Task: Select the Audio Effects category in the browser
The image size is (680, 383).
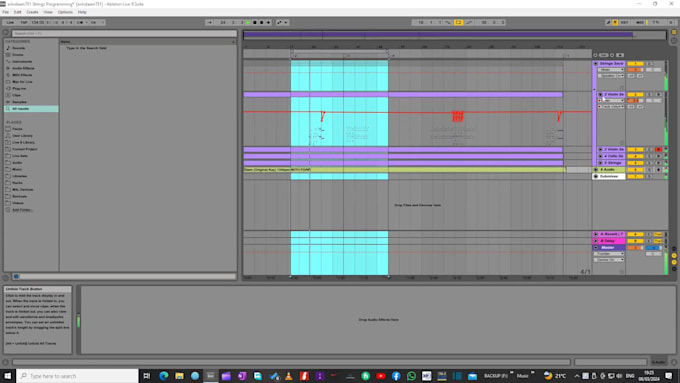Action: [23, 69]
